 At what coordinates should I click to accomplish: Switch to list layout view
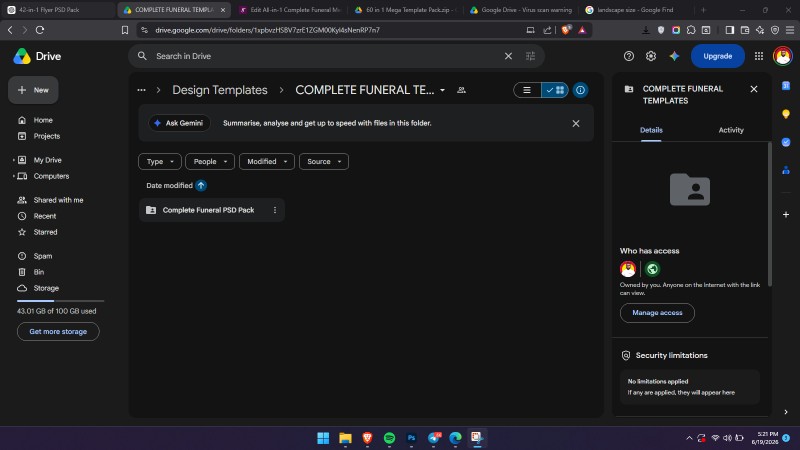(527, 90)
